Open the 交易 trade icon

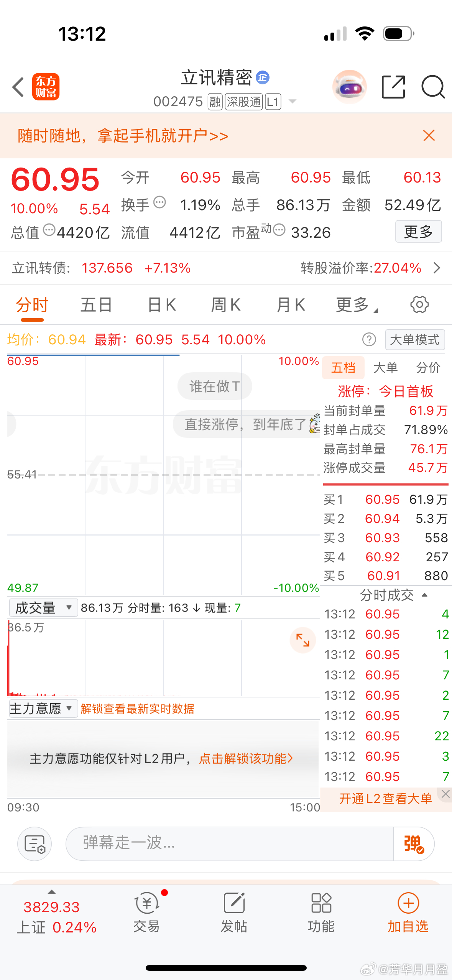coord(147,912)
